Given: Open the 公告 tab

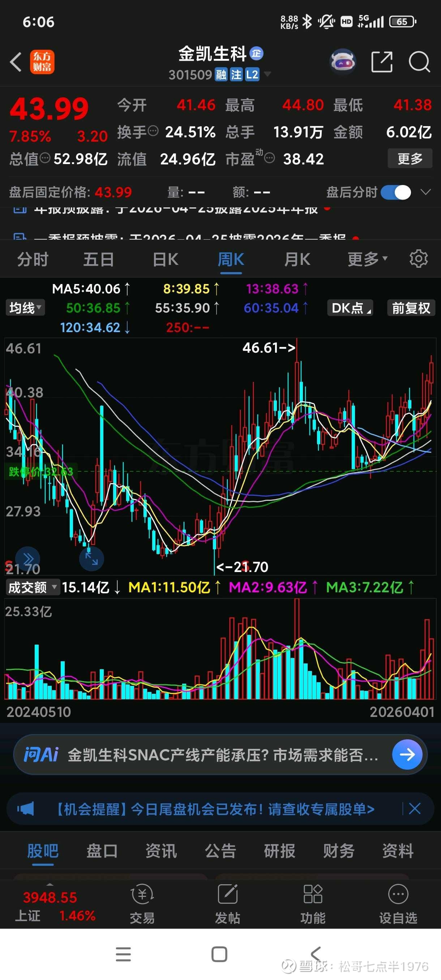Looking at the screenshot, I should pos(220,851).
